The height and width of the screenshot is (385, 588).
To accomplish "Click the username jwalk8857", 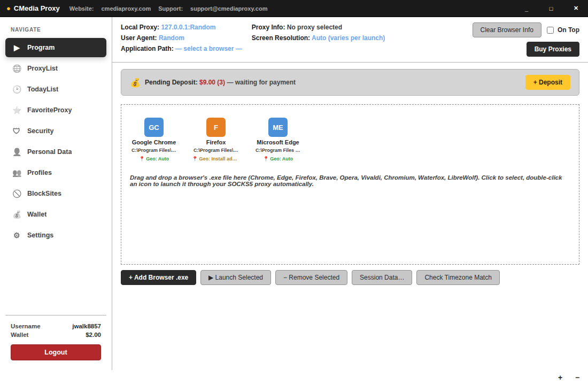I will (87, 327).
